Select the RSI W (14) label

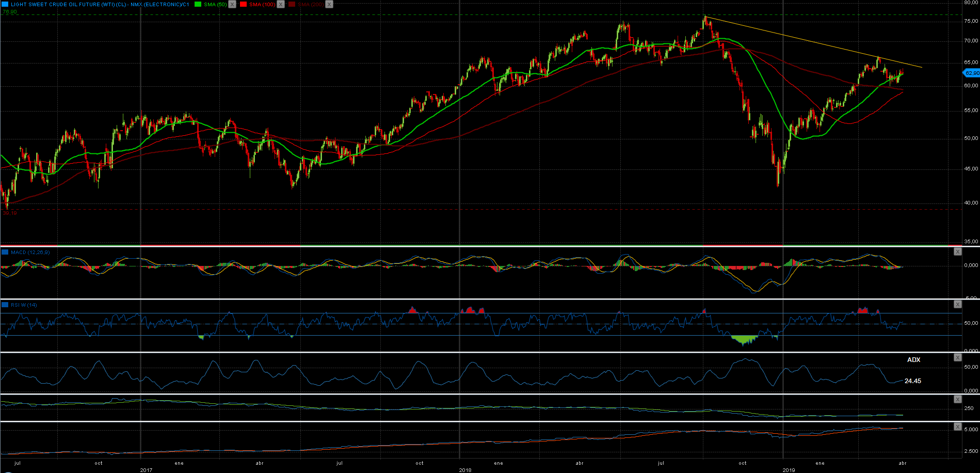(24, 305)
